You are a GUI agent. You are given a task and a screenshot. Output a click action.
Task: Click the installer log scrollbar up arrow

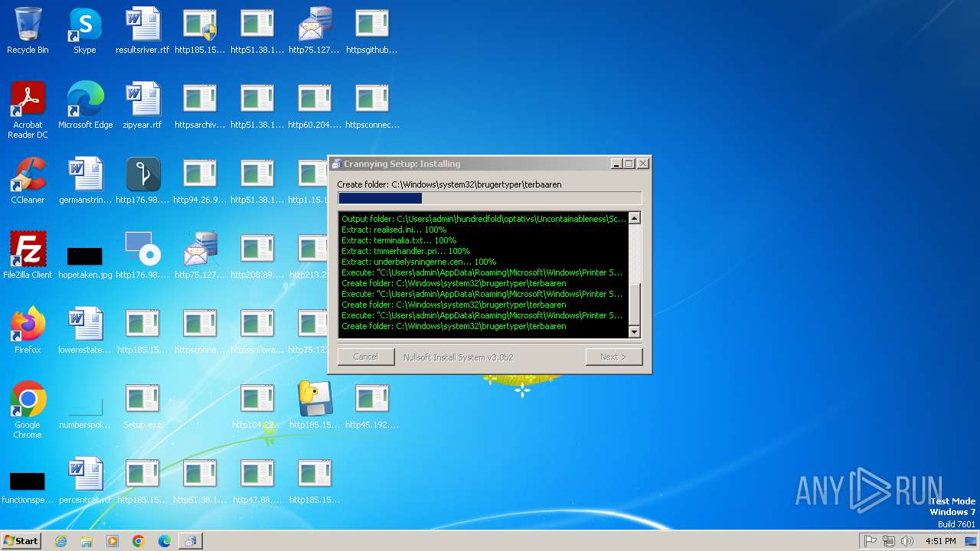634,218
